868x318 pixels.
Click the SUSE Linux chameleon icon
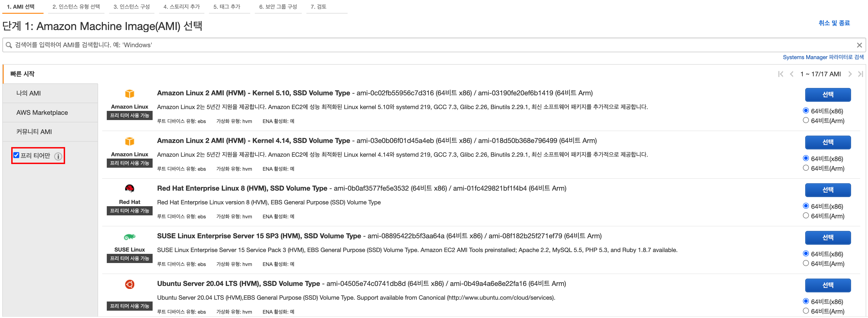point(130,237)
